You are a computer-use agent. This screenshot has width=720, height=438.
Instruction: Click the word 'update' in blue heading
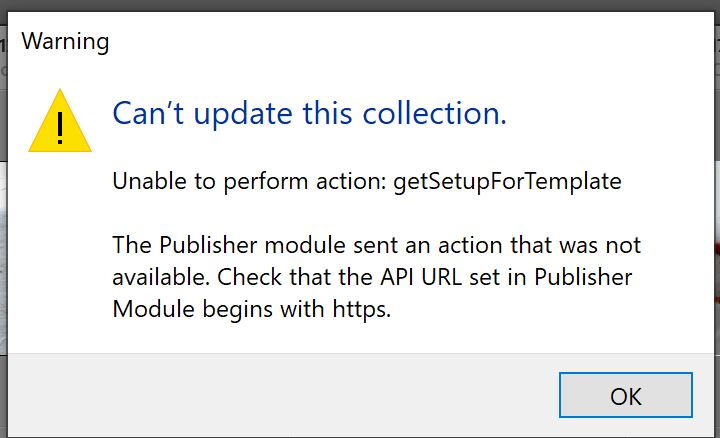point(243,115)
